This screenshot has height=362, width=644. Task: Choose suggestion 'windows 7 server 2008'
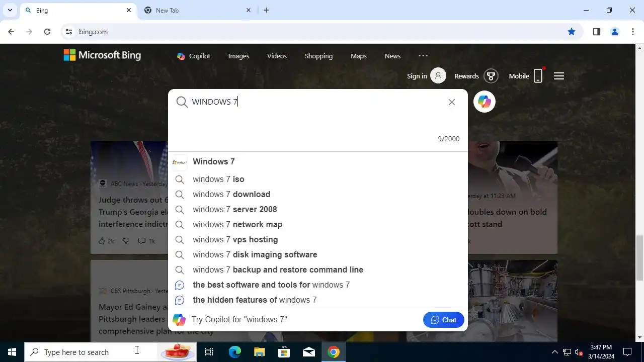pos(318,209)
